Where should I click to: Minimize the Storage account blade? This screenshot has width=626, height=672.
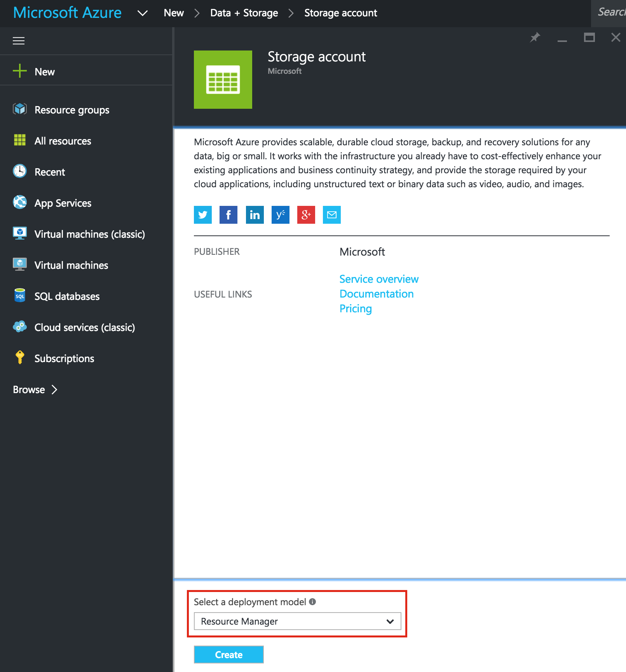click(x=562, y=40)
